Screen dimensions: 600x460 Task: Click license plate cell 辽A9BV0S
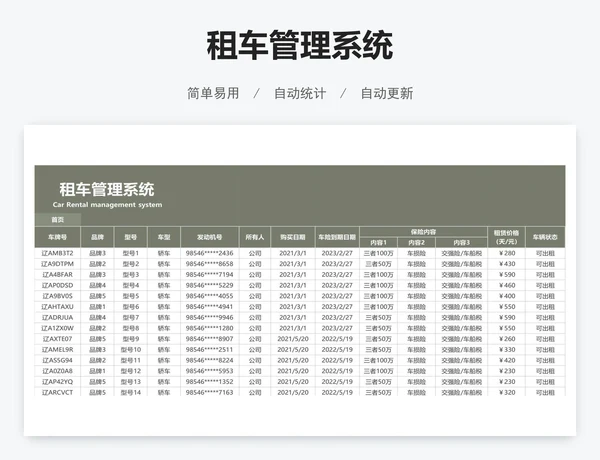click(57, 296)
